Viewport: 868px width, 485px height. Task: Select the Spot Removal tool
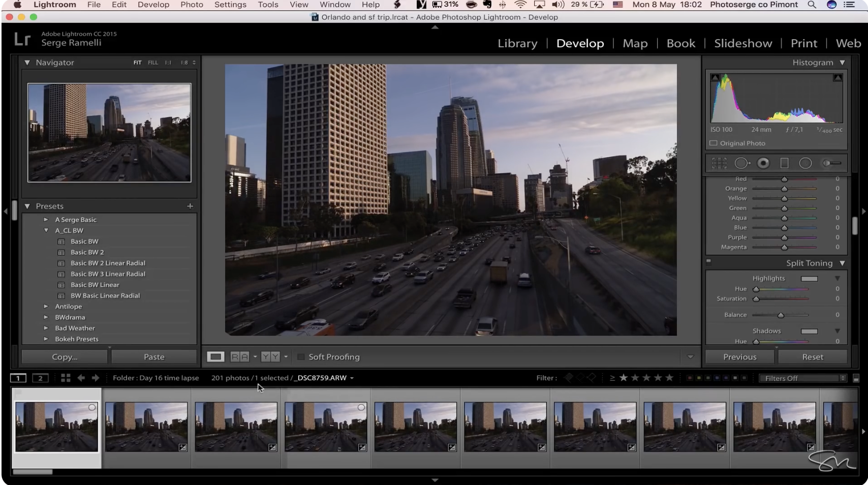pyautogui.click(x=741, y=163)
